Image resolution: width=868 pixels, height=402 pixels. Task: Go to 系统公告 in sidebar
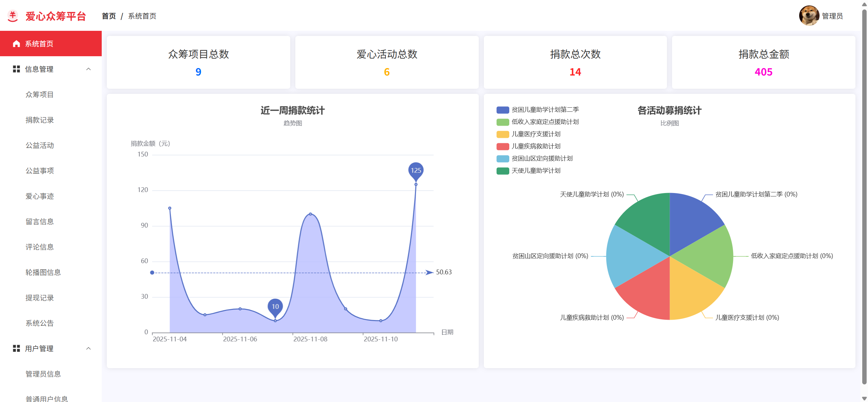[x=40, y=323]
